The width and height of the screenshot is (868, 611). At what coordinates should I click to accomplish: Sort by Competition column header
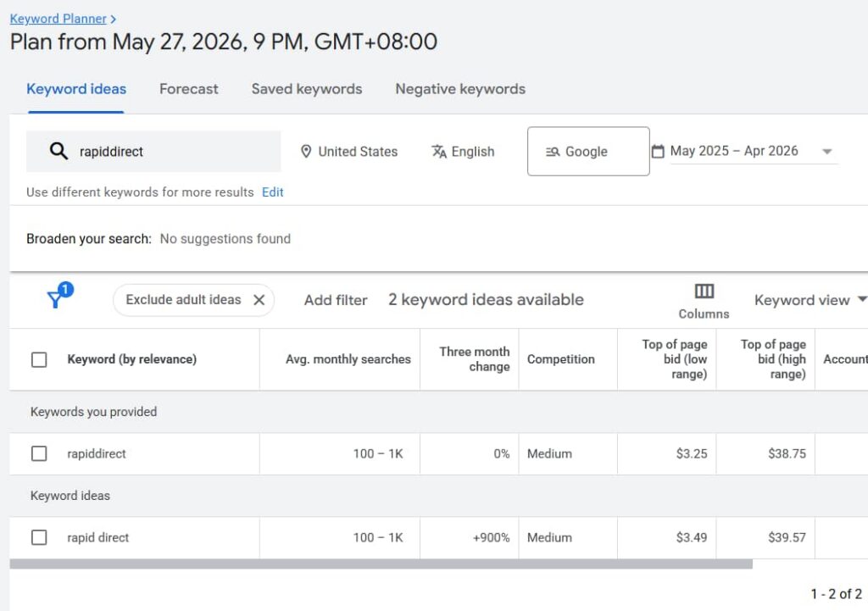561,359
